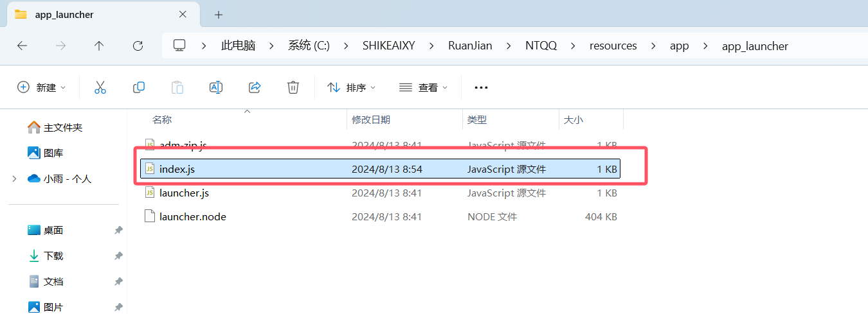Expand the 小雨 - 个人 OneDrive tree node
This screenshot has height=314, width=868.
tap(14, 179)
